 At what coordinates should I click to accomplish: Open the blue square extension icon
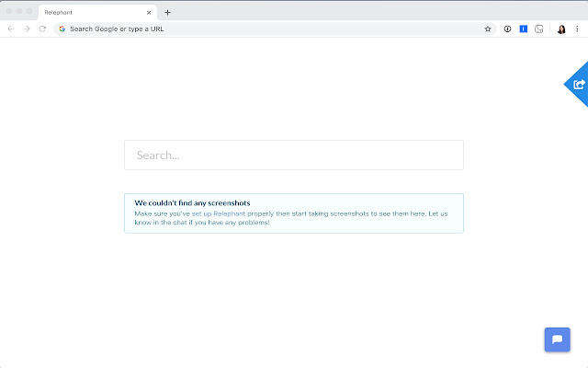523,29
